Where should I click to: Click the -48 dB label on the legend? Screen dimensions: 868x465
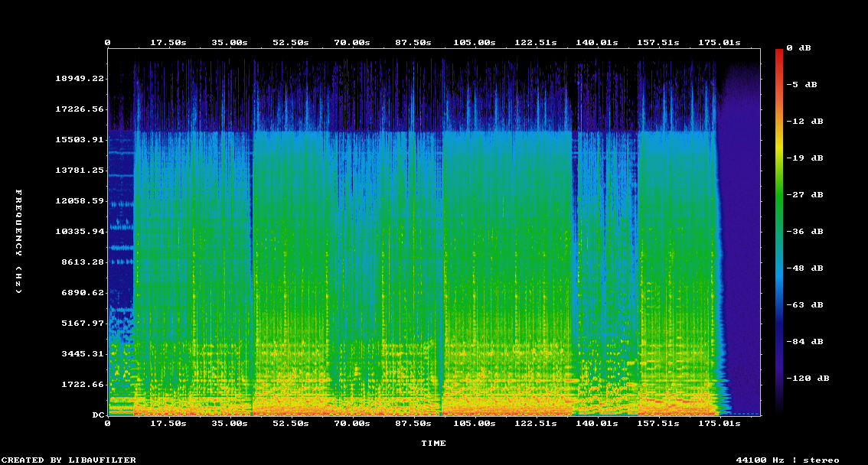[806, 268]
